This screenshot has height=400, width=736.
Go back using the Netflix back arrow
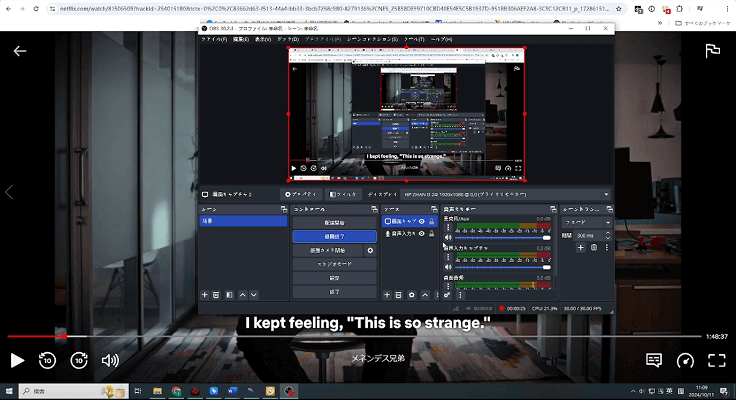[20, 51]
